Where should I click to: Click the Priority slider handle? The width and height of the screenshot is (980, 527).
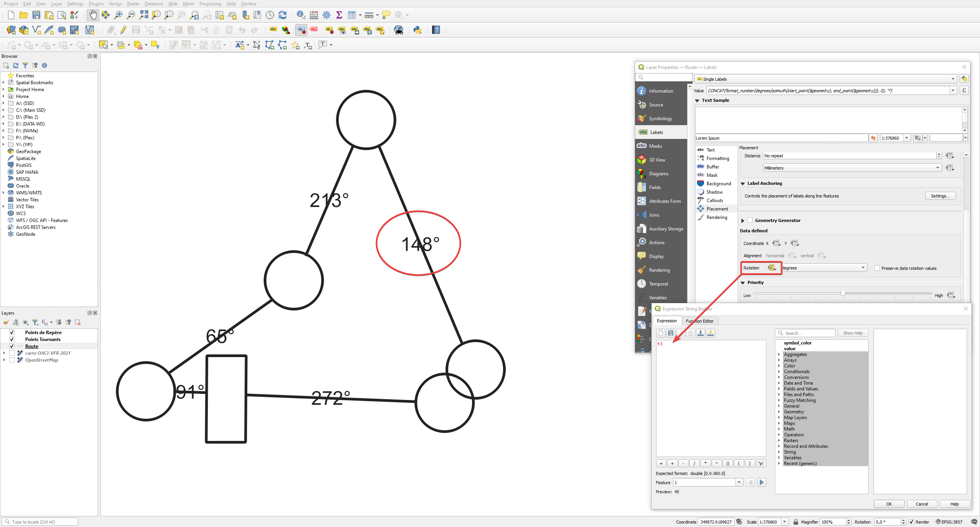tap(843, 294)
